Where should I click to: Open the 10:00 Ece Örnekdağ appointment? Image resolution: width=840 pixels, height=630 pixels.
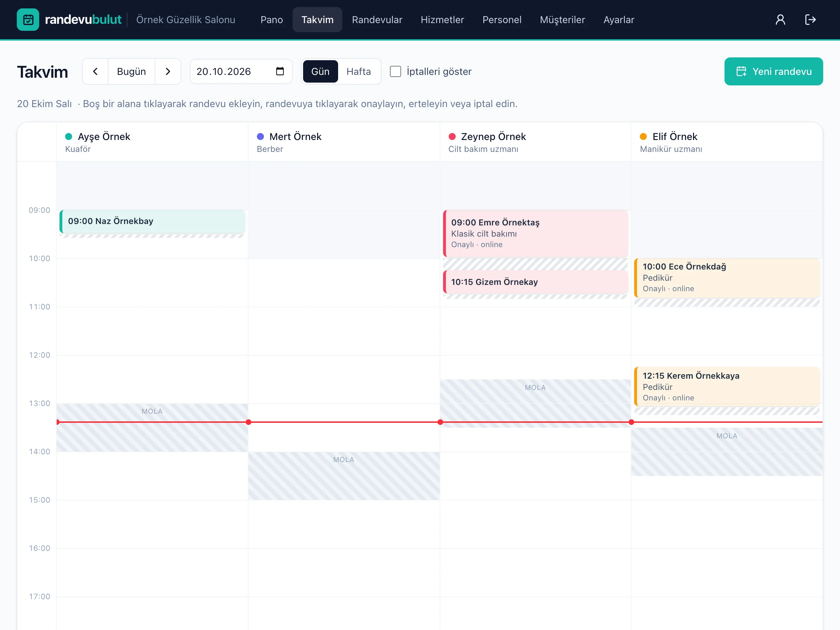click(x=727, y=278)
